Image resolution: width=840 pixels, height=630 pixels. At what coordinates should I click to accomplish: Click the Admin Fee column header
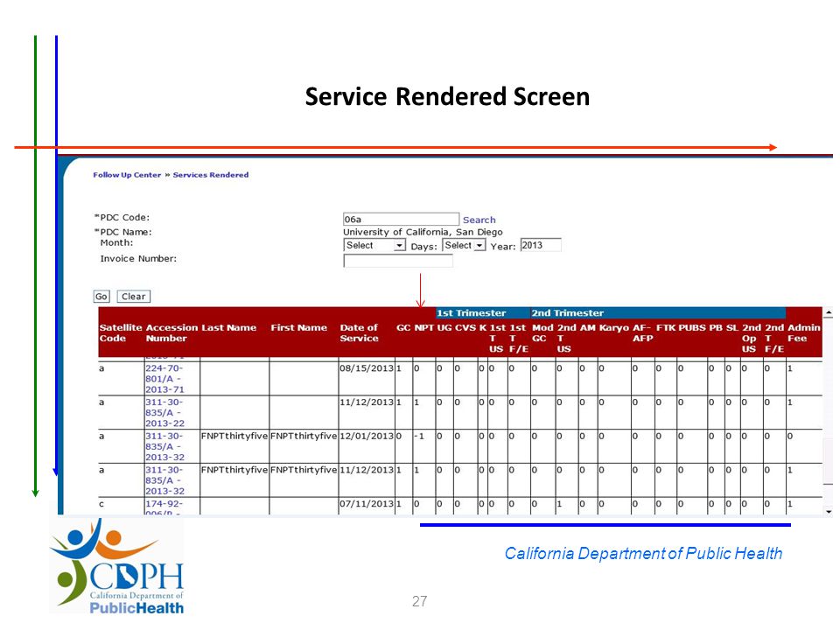[x=803, y=332]
